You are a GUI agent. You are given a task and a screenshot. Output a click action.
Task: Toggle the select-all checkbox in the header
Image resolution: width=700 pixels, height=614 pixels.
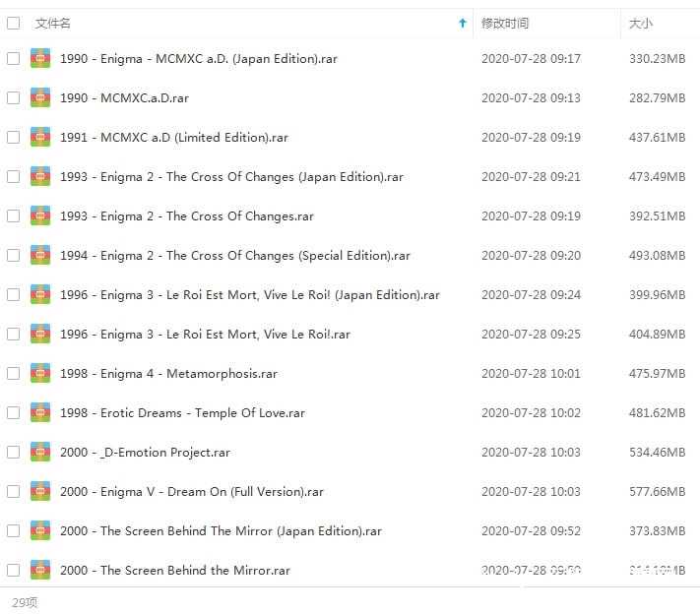[x=14, y=23]
